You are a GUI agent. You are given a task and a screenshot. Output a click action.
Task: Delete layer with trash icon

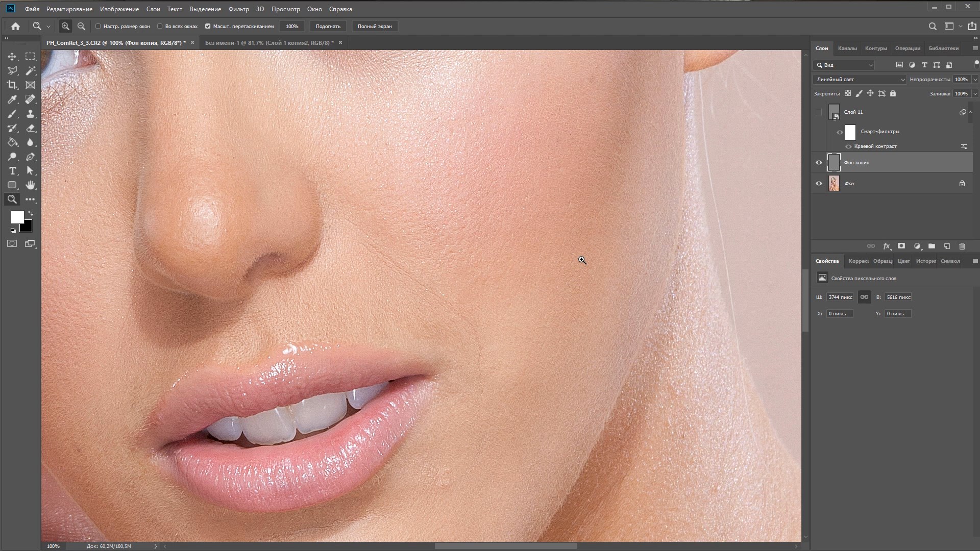(x=962, y=246)
